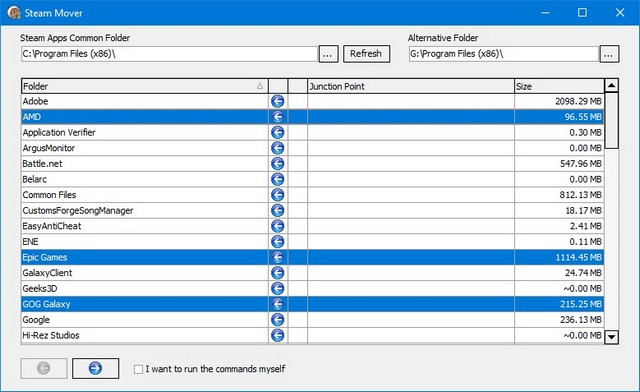Click the blue arrow icon in Adobe row
Screen dimensions: 640x392
(x=278, y=101)
